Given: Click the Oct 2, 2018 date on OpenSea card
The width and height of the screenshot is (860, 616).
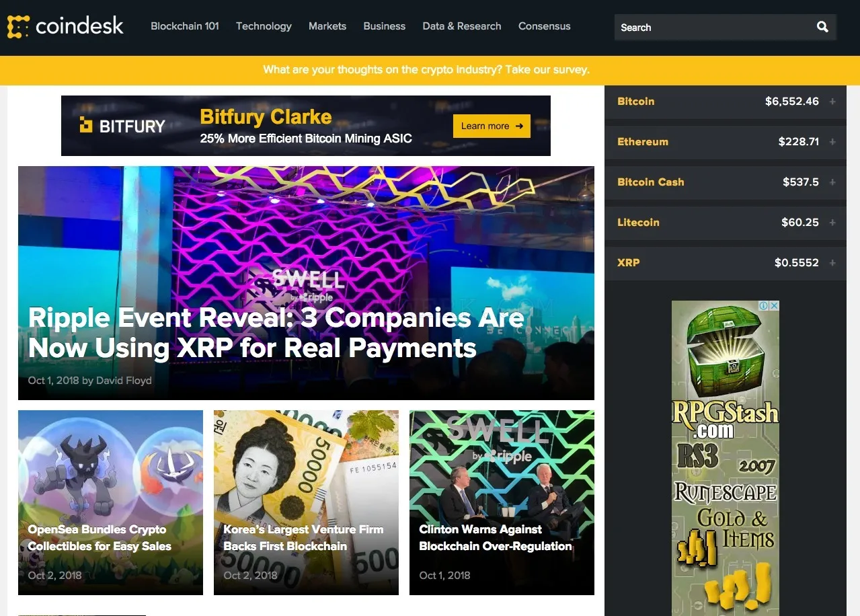Looking at the screenshot, I should (55, 576).
